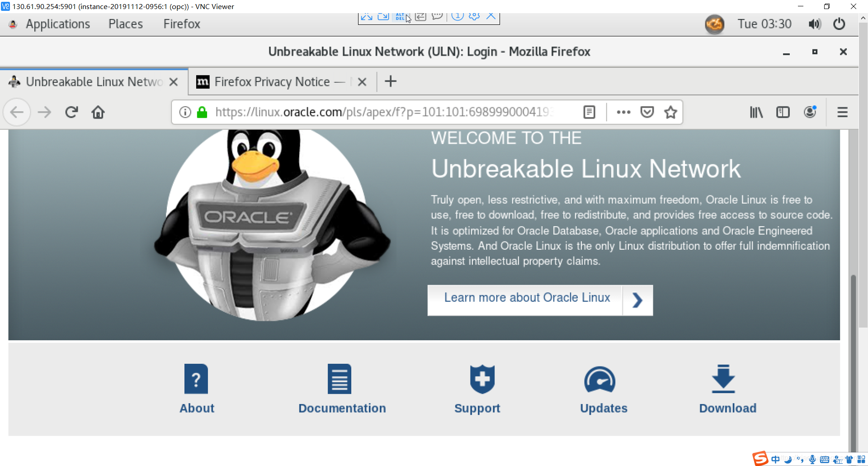Open Firefox app menu in top bar
868x466 pixels.
[182, 24]
